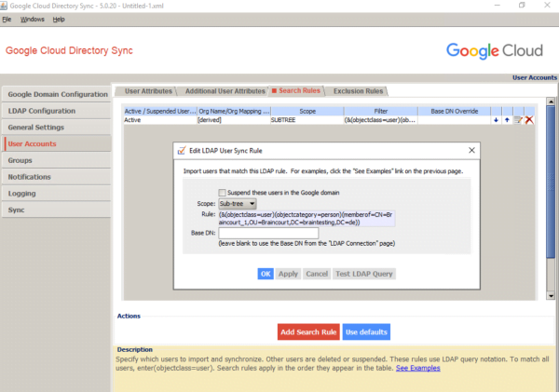559x392 pixels.
Task: Open the File menu
Action: (7, 20)
